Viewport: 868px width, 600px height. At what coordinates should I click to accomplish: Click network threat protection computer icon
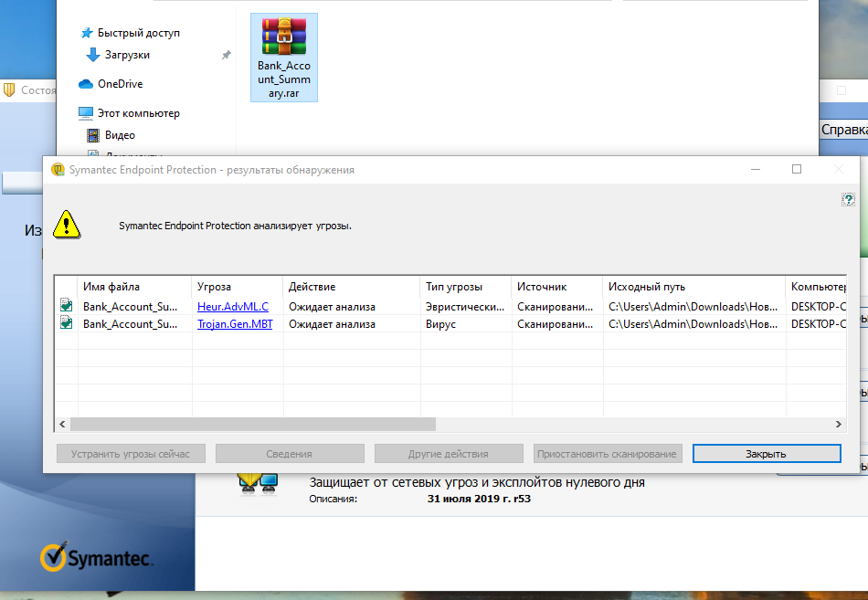(x=258, y=485)
